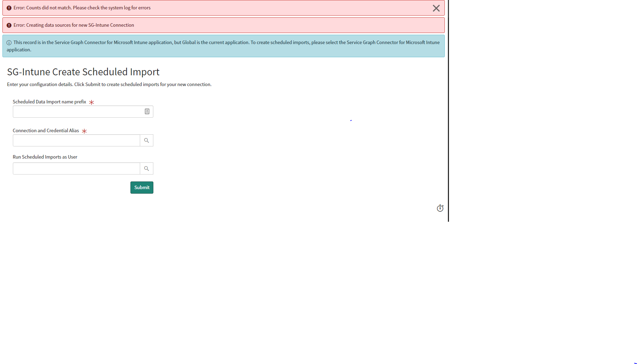Image resolution: width=637 pixels, height=364 pixels.
Task: Click the Scheduled Data Import name prefix field
Action: pos(83,112)
